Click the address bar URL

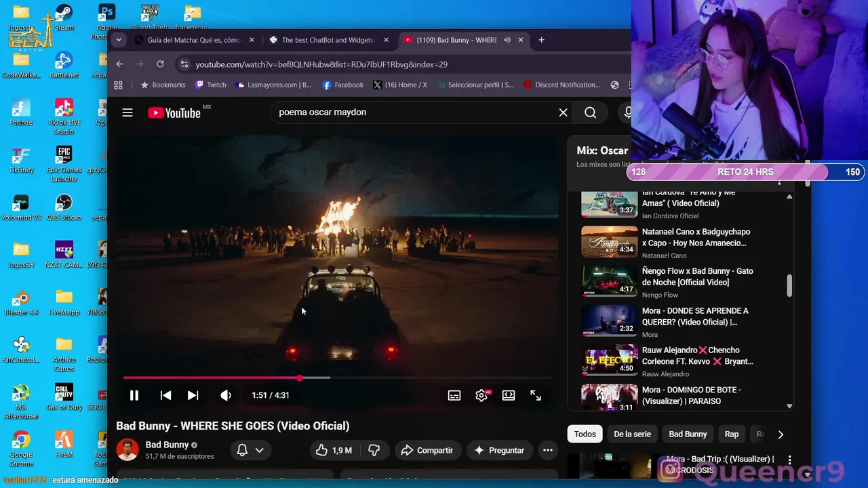click(x=321, y=64)
